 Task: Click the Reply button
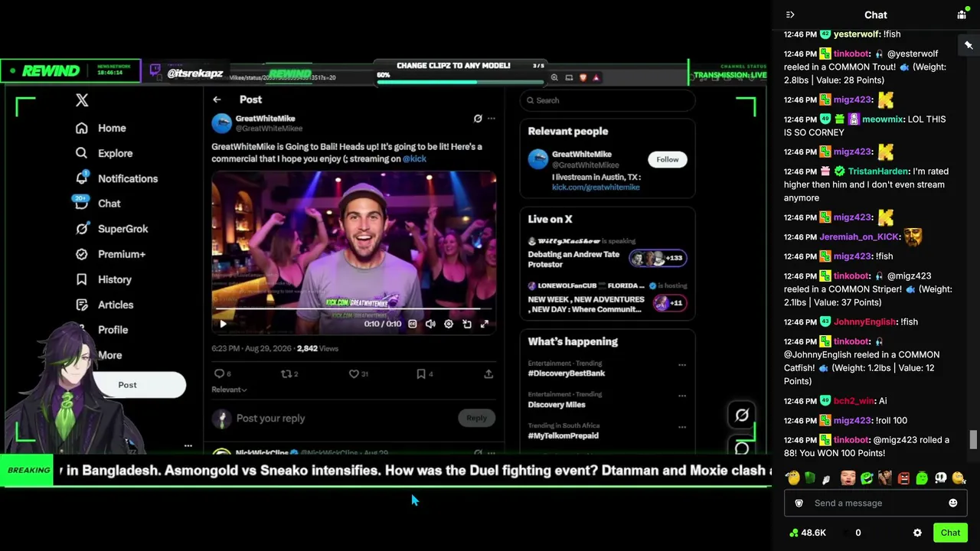pos(476,418)
